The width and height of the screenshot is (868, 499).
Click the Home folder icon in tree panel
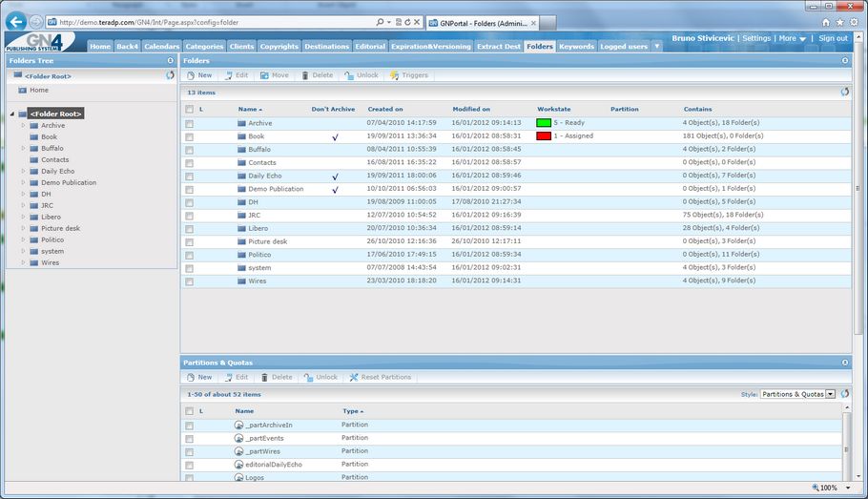pos(22,90)
